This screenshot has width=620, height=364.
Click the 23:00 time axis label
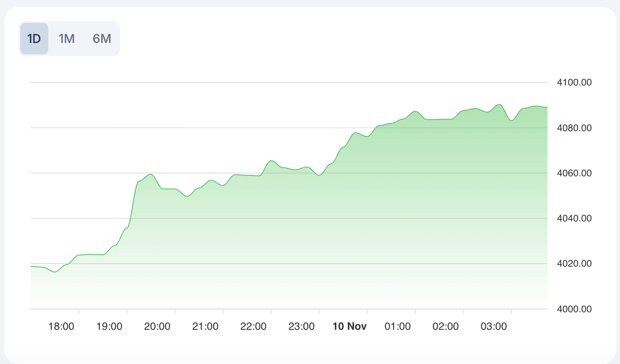coord(302,326)
